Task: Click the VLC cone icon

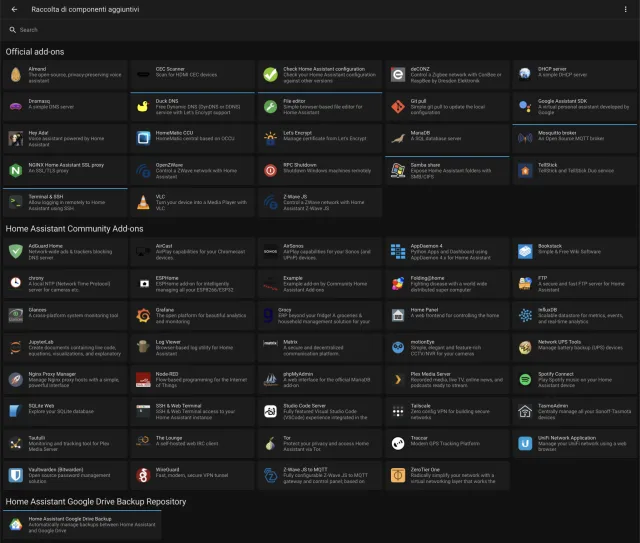Action: [142, 203]
